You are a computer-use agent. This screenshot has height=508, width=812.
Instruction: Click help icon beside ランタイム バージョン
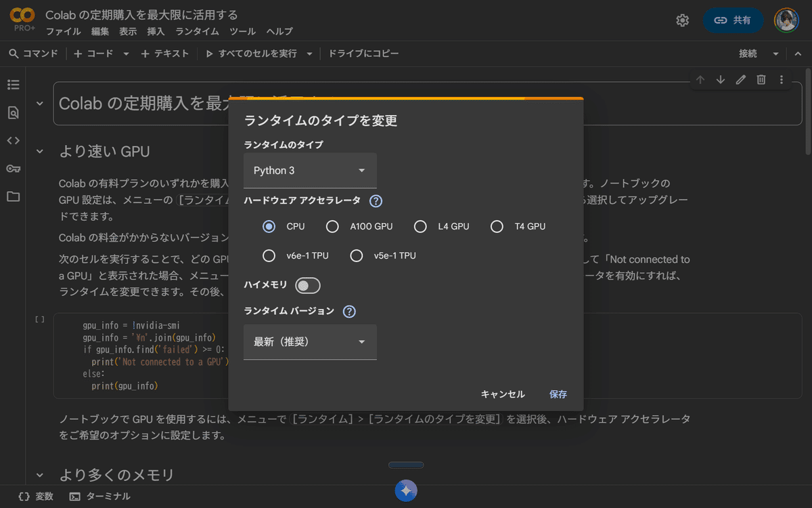point(349,312)
